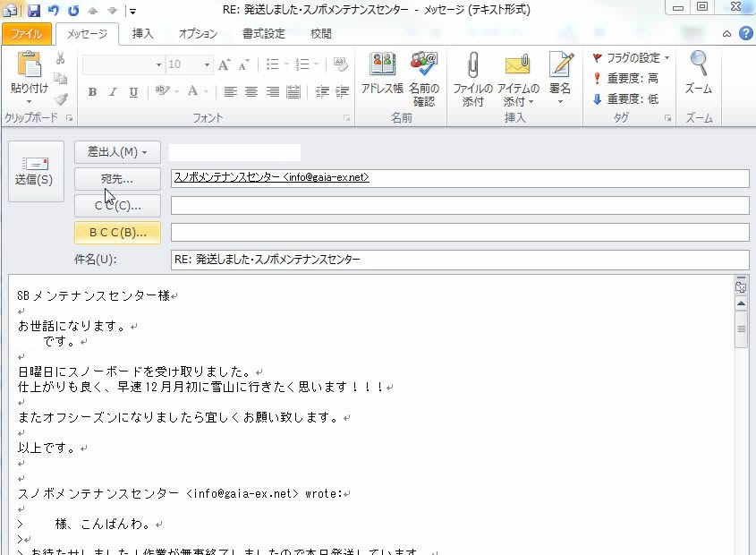Click the Copy icon in the clipboard group
The height and width of the screenshot is (555, 756).
pyautogui.click(x=60, y=78)
